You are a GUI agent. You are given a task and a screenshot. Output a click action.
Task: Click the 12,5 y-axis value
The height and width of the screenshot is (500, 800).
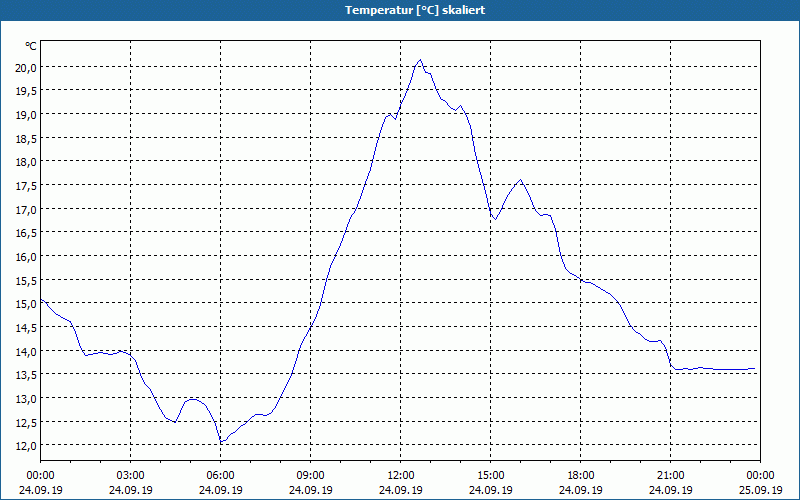click(27, 422)
